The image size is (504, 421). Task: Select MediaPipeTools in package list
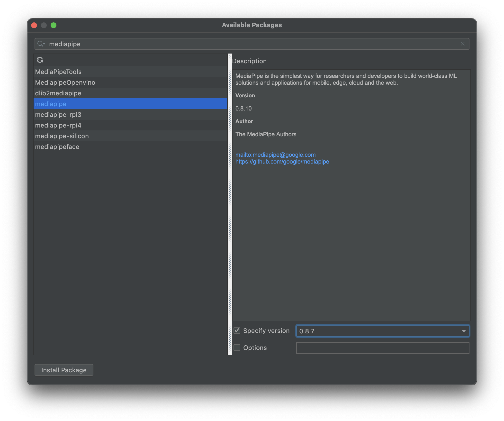(x=58, y=72)
